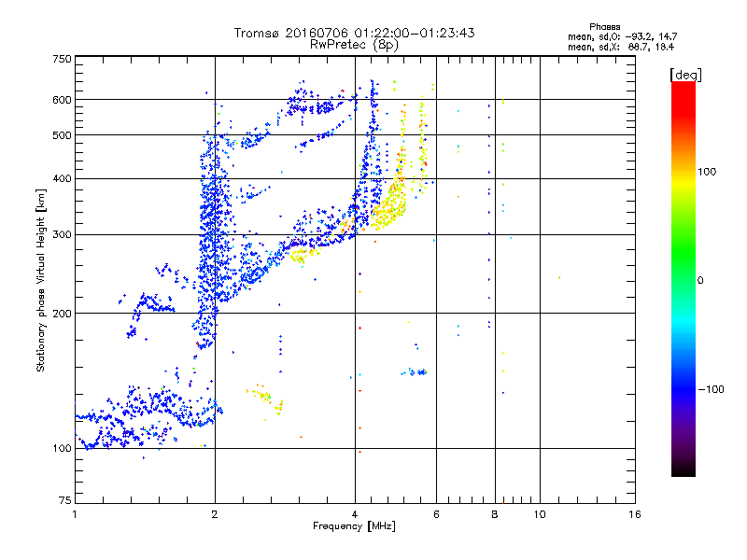Click the x-axis tick label '1'
The image size is (747, 560).
pos(75,514)
